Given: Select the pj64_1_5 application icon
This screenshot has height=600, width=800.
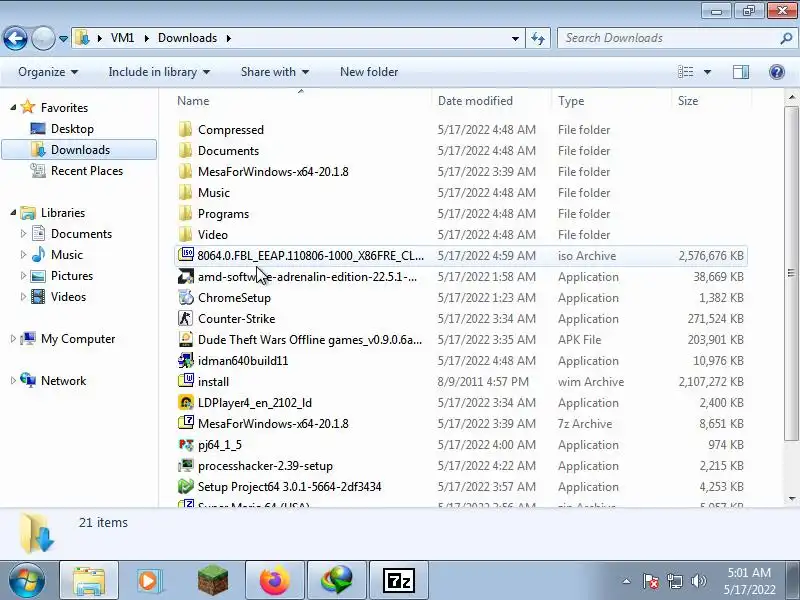Looking at the screenshot, I should 186,444.
